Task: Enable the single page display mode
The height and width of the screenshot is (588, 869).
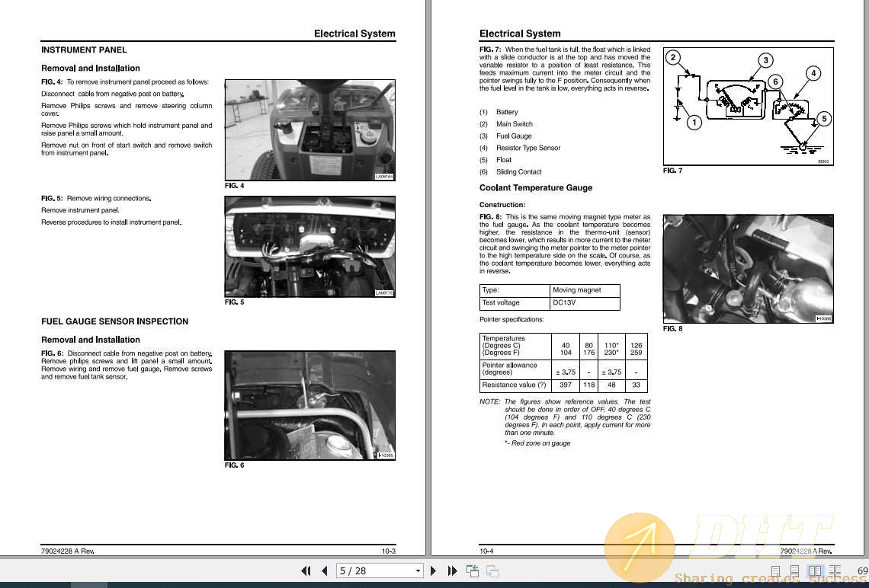Action: click(x=775, y=570)
